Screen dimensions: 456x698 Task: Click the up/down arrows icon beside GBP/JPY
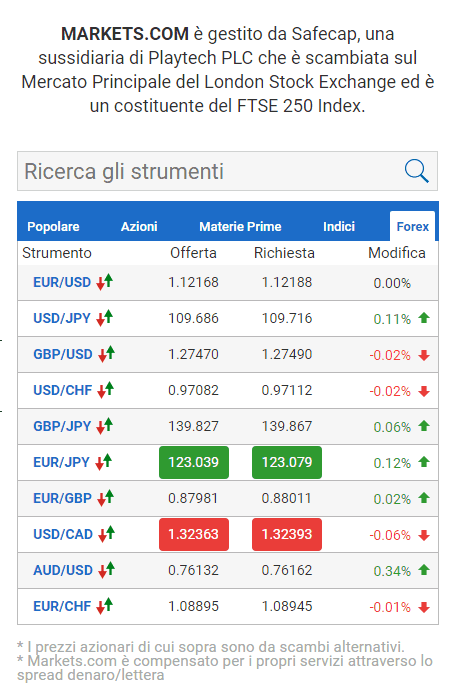click(x=105, y=426)
